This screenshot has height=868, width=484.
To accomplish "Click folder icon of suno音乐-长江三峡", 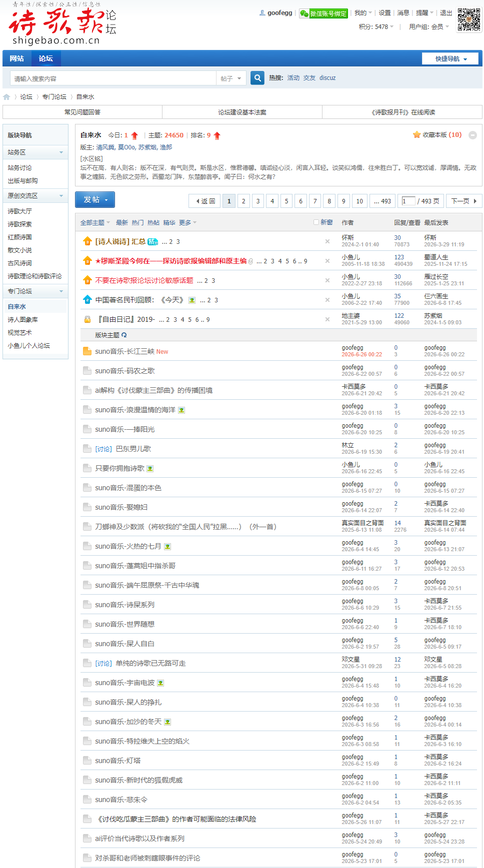I will tap(87, 351).
